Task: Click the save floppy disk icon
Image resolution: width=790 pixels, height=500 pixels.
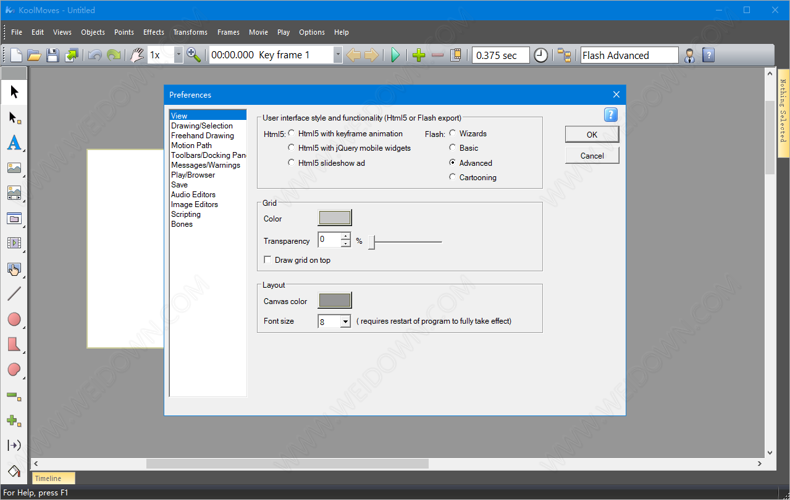Action: tap(53, 56)
